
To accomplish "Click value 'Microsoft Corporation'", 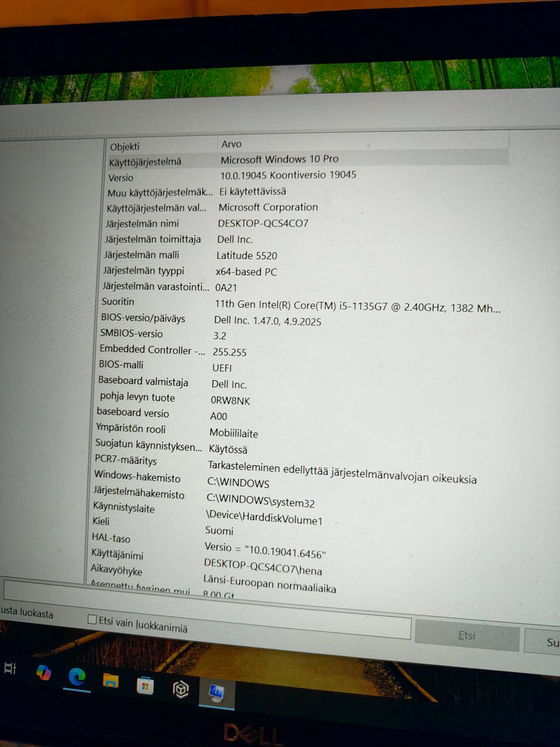I will tap(268, 207).
